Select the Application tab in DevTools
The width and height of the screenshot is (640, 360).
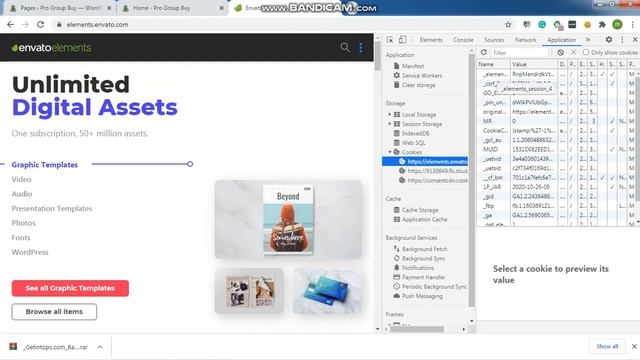(562, 40)
